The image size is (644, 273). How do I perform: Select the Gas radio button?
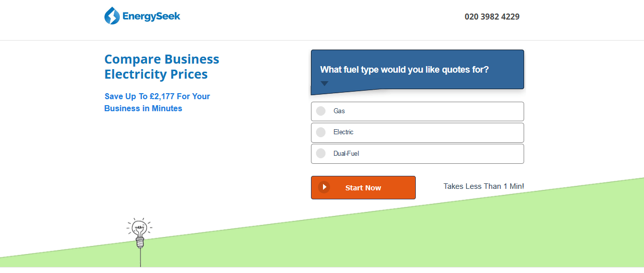tap(321, 111)
